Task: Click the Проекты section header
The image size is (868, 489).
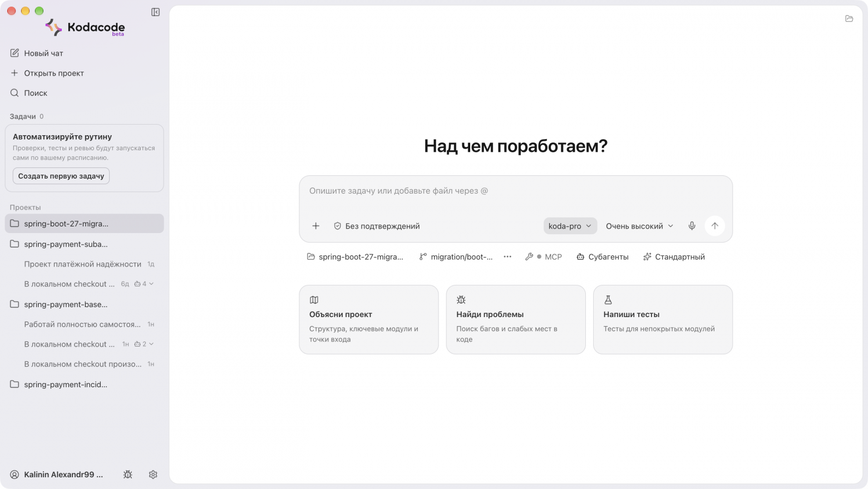Action: (25, 207)
